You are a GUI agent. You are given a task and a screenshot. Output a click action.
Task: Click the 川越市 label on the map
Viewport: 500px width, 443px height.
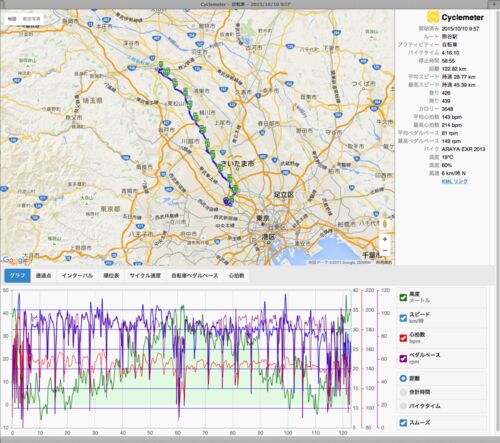tap(190, 141)
